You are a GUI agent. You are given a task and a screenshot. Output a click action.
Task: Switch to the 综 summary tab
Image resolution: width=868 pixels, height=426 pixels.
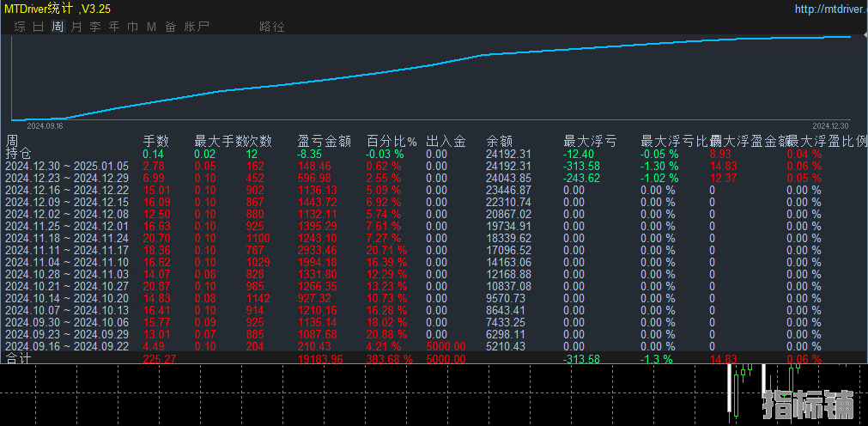[20, 27]
